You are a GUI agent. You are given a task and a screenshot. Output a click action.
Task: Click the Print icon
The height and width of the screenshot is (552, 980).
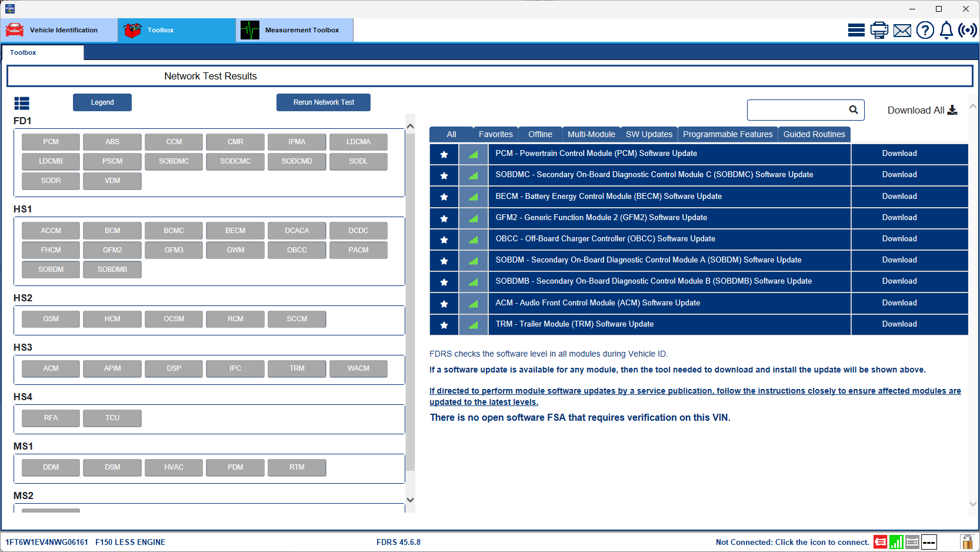coord(879,29)
